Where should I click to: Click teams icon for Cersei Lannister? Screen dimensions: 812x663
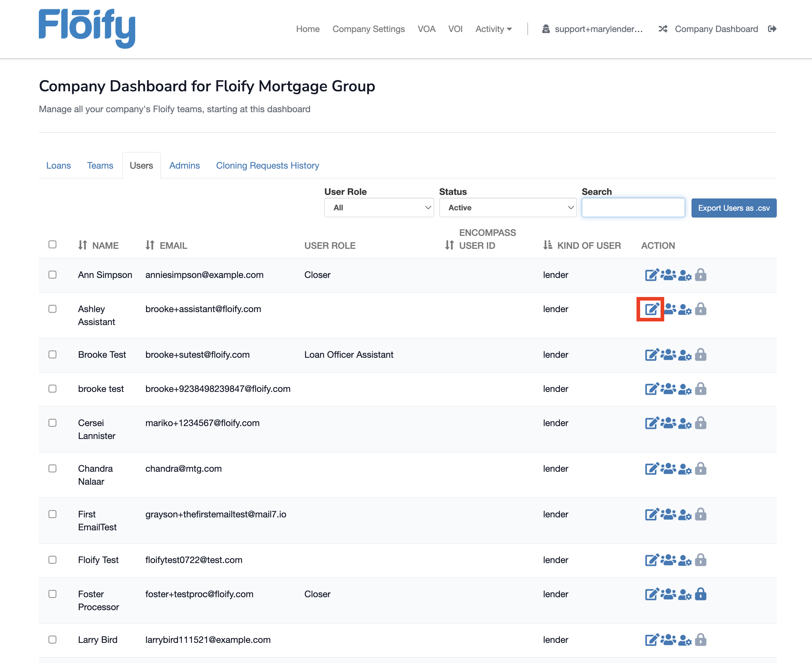[x=669, y=423]
